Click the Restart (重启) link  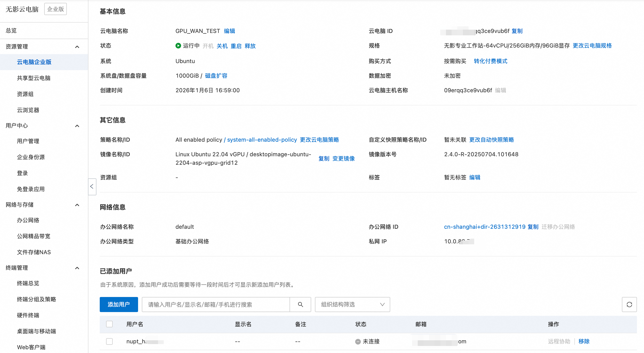(236, 46)
